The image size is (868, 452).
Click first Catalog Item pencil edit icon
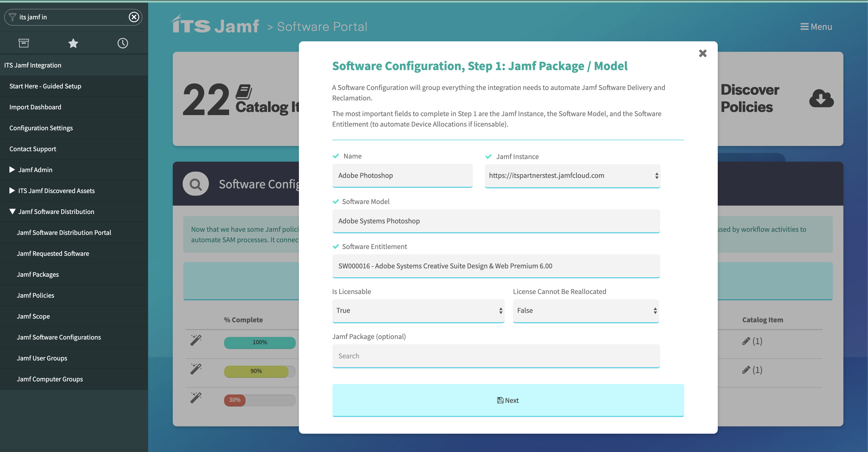[746, 341]
